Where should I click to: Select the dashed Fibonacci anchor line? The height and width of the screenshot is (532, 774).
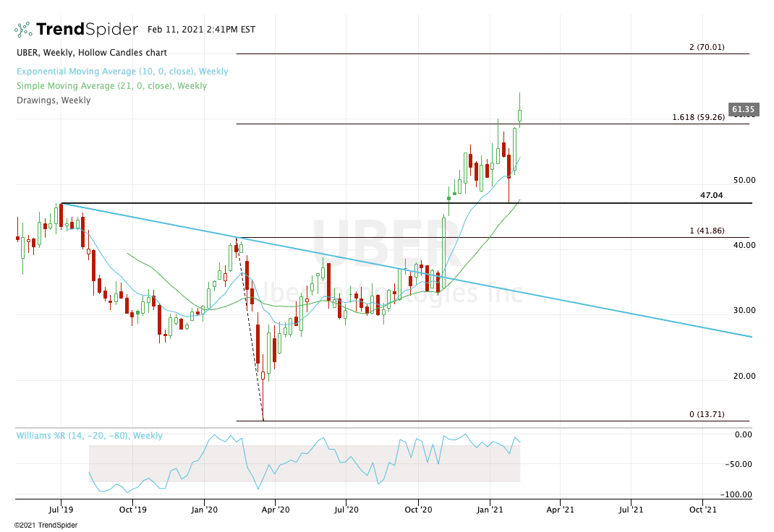[250, 330]
